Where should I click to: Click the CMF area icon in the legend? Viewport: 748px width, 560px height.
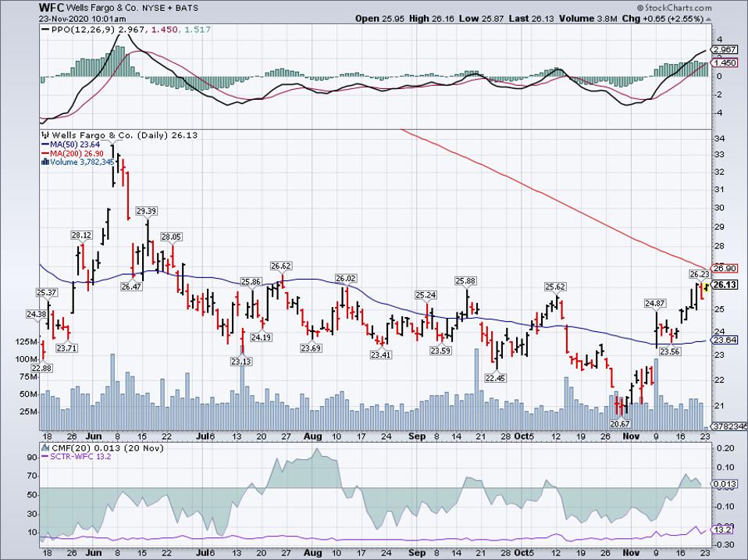coord(46,448)
